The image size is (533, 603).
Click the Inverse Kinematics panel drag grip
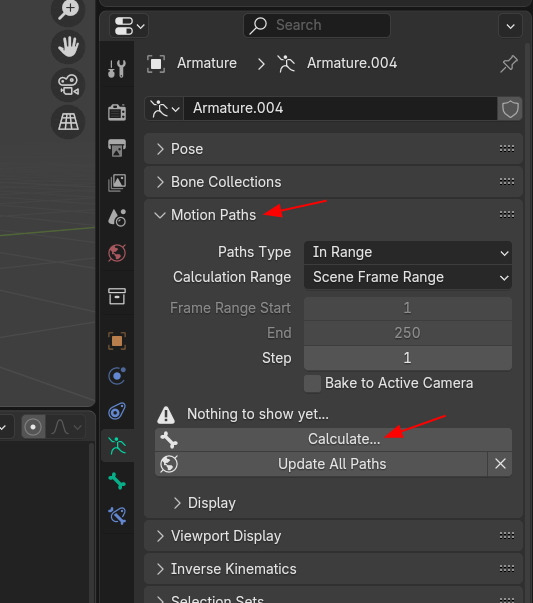pyautogui.click(x=506, y=569)
